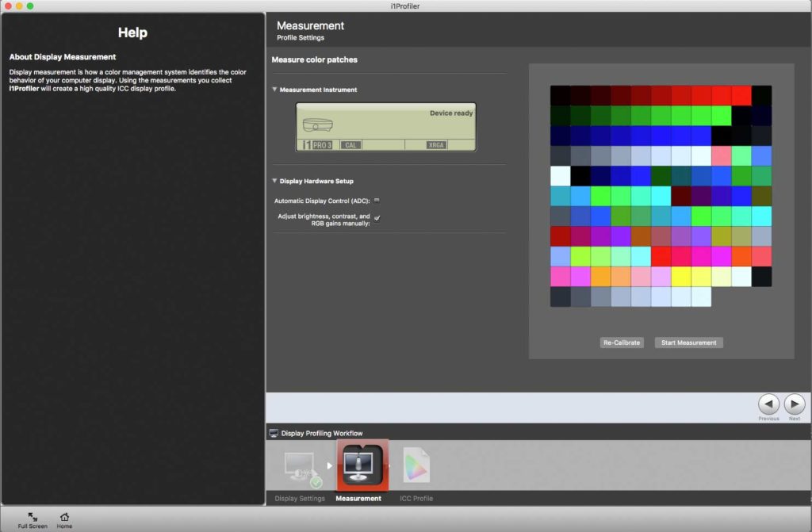Click the Measurement workflow label text
This screenshot has width=812, height=532.
(358, 499)
